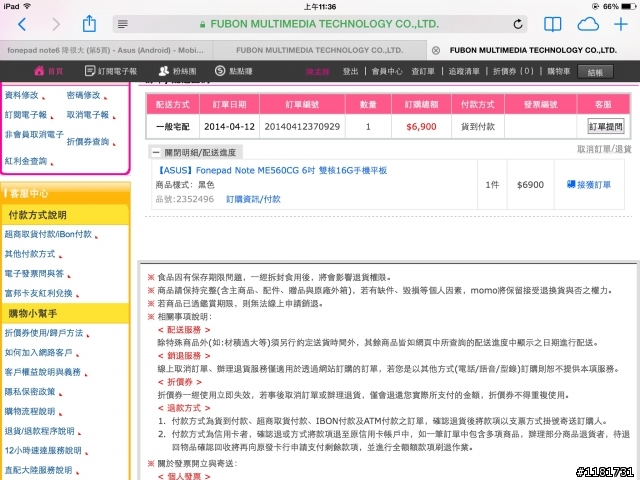Open the Safari share sheet icon
Viewport: 640px width, 480px height.
point(89,24)
